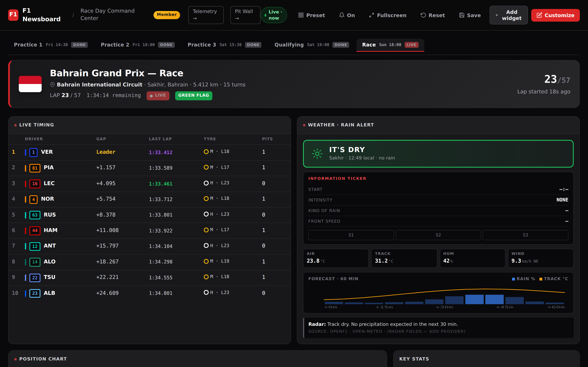
Task: Toggle the Live now indicator
Action: [x=274, y=15]
